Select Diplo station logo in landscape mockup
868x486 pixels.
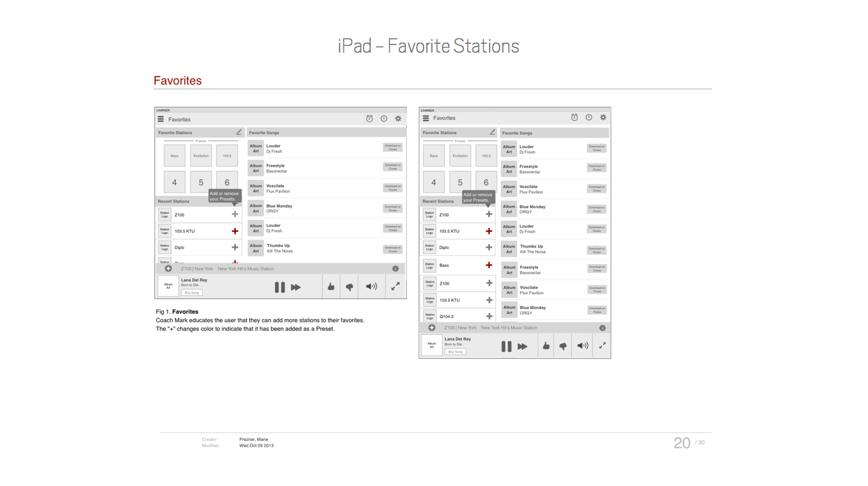[x=164, y=247]
